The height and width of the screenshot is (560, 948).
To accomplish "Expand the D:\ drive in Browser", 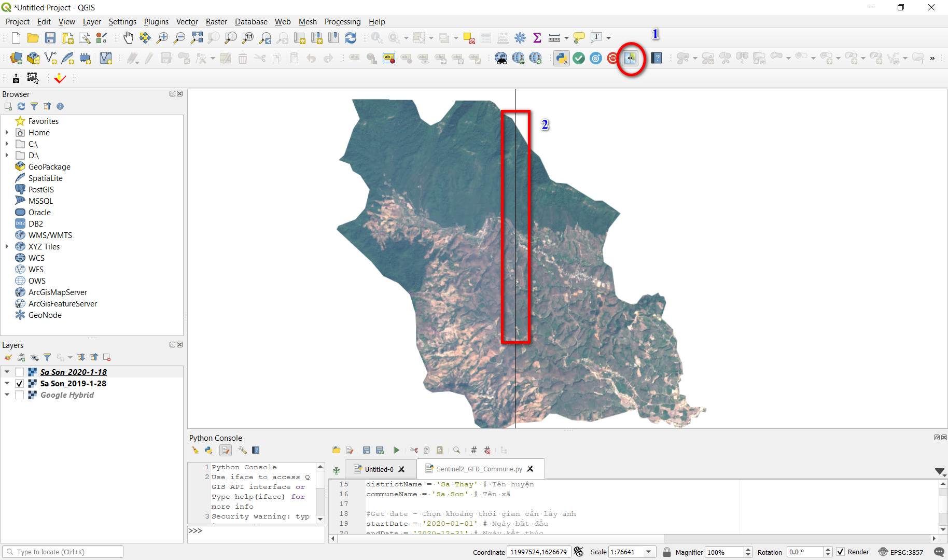I will [x=7, y=156].
